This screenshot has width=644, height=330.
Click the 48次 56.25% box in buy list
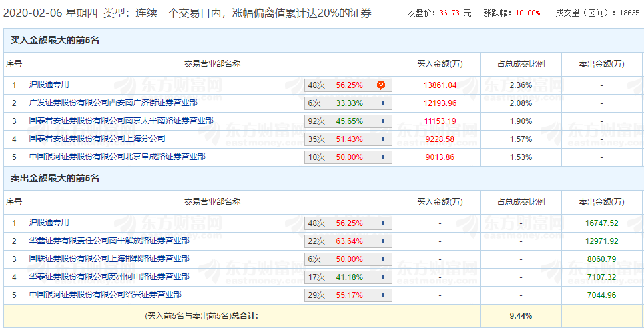click(348, 85)
